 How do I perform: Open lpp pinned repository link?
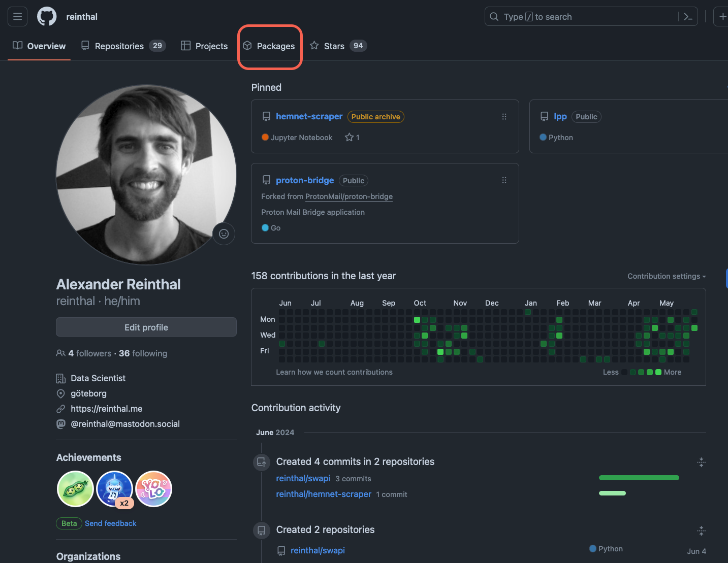point(560,116)
